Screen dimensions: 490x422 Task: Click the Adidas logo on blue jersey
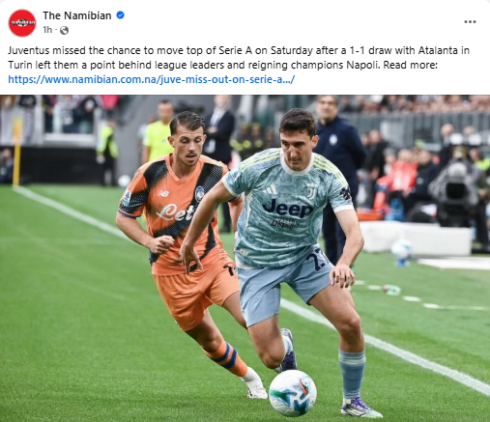(x=270, y=190)
